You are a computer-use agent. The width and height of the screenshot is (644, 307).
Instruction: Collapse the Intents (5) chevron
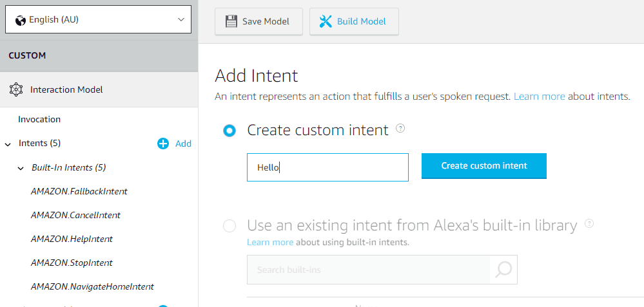(8, 144)
